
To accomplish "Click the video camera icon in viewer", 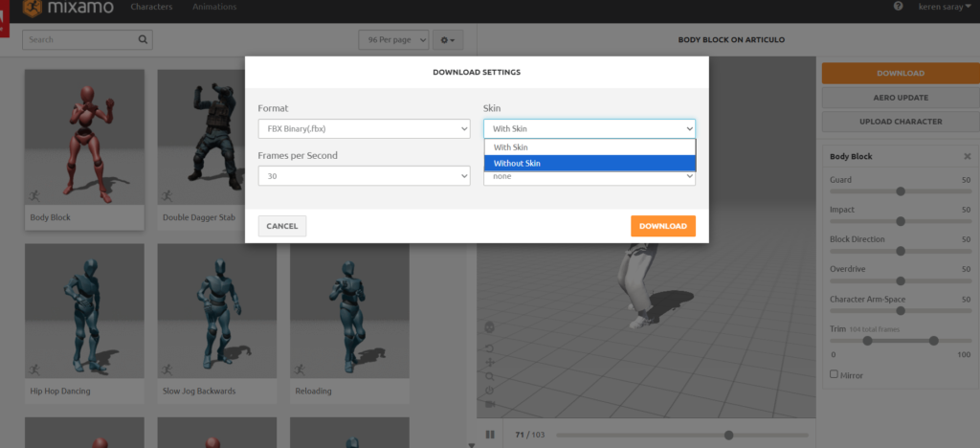I will [490, 404].
